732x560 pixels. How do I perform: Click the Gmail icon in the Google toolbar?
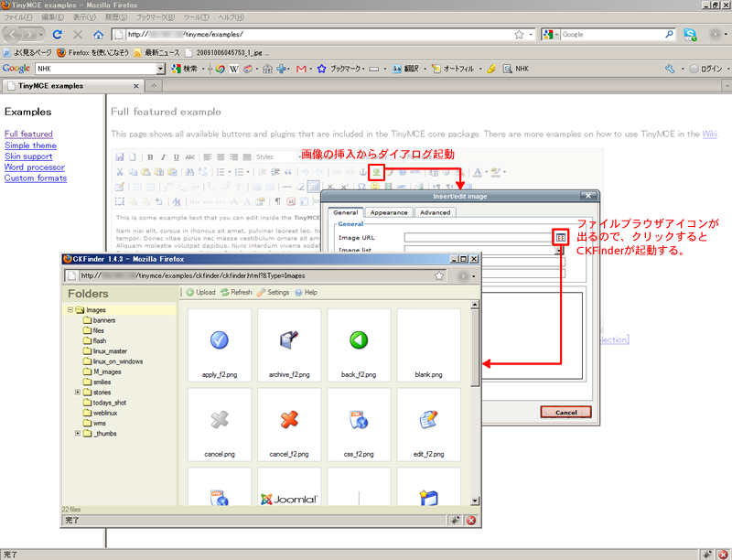[301, 69]
